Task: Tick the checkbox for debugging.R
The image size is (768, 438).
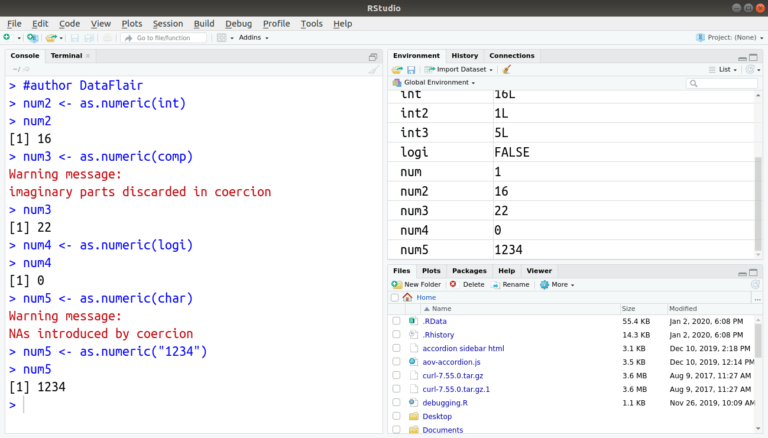Action: [397, 402]
